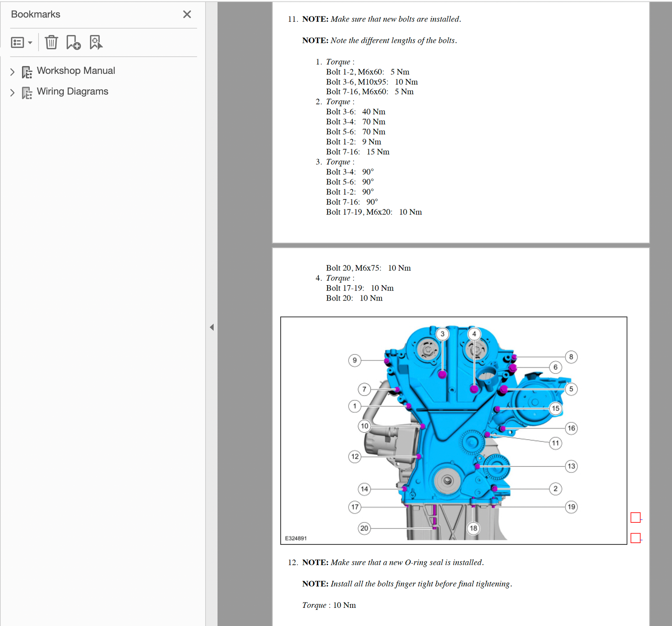Open the options dropdown arrow beside the list icon
Image resolution: width=672 pixels, height=626 pixels.
point(30,43)
